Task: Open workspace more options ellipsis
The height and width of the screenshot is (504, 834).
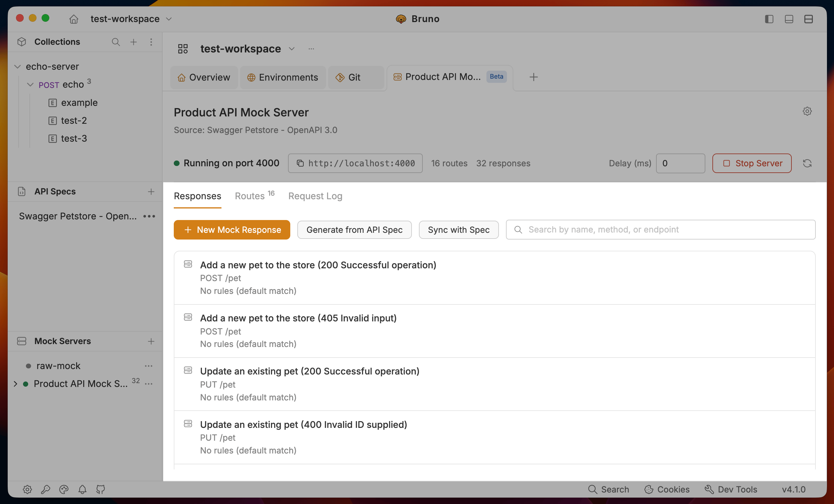Action: [x=311, y=49]
